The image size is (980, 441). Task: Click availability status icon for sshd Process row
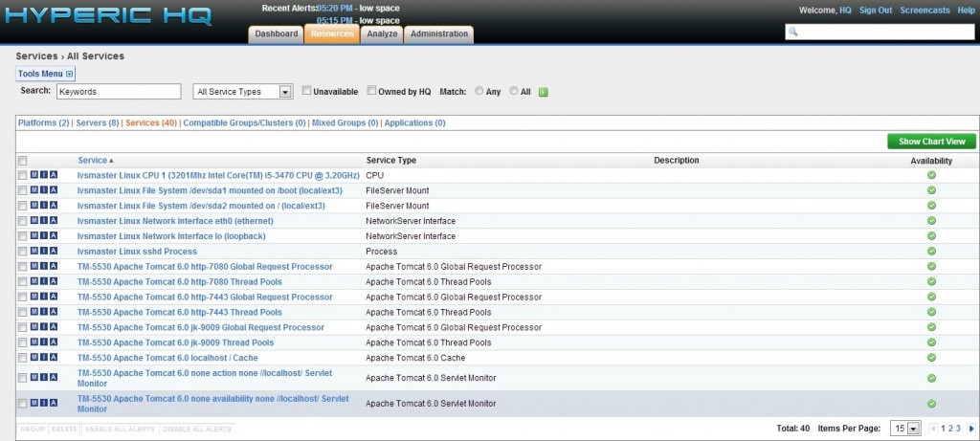931,251
